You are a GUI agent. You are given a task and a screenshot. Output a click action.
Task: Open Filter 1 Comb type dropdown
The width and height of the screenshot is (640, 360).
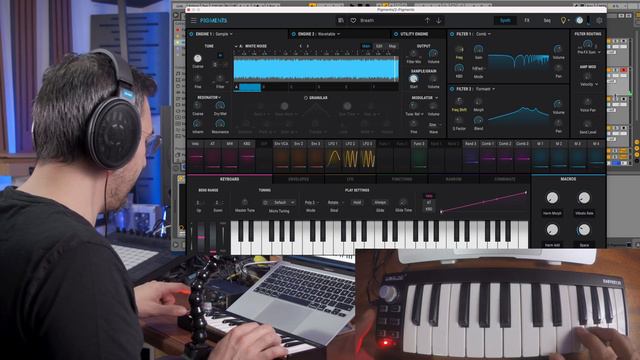(x=484, y=34)
